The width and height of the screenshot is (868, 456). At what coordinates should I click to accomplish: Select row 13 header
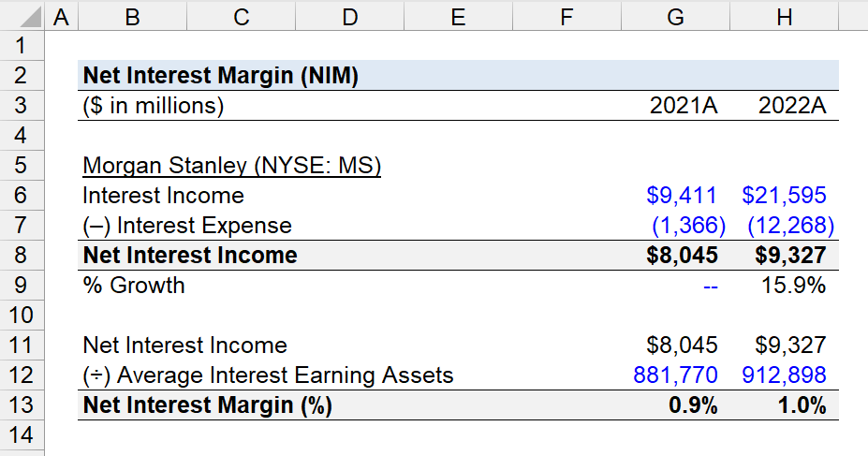click(x=22, y=405)
